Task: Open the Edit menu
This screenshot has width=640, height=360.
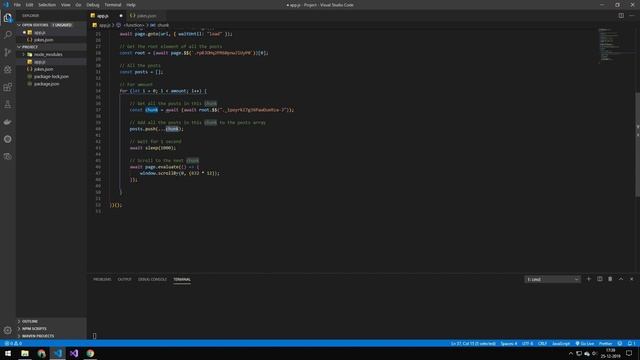Action: [x=29, y=5]
